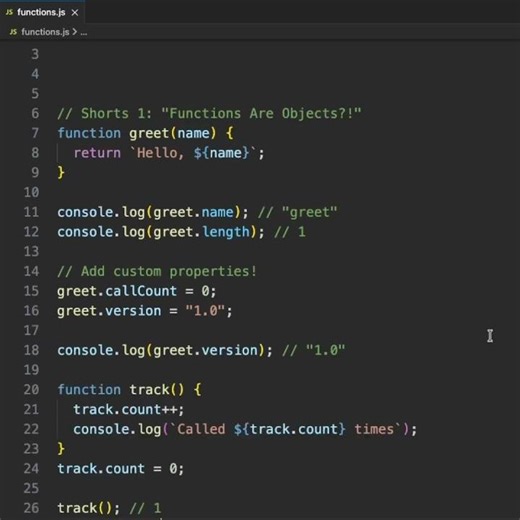Click 'greet.version' inside console.log on line 18
520x520 pixels.
click(205, 350)
